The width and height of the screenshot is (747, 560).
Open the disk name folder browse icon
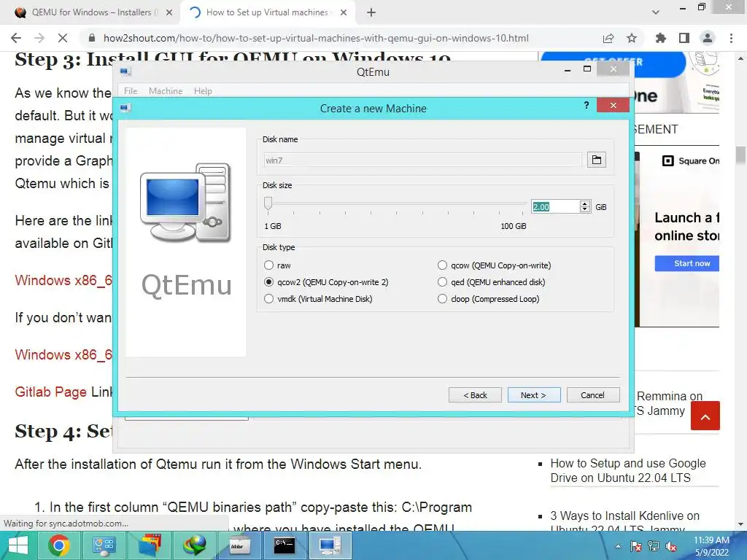point(596,160)
